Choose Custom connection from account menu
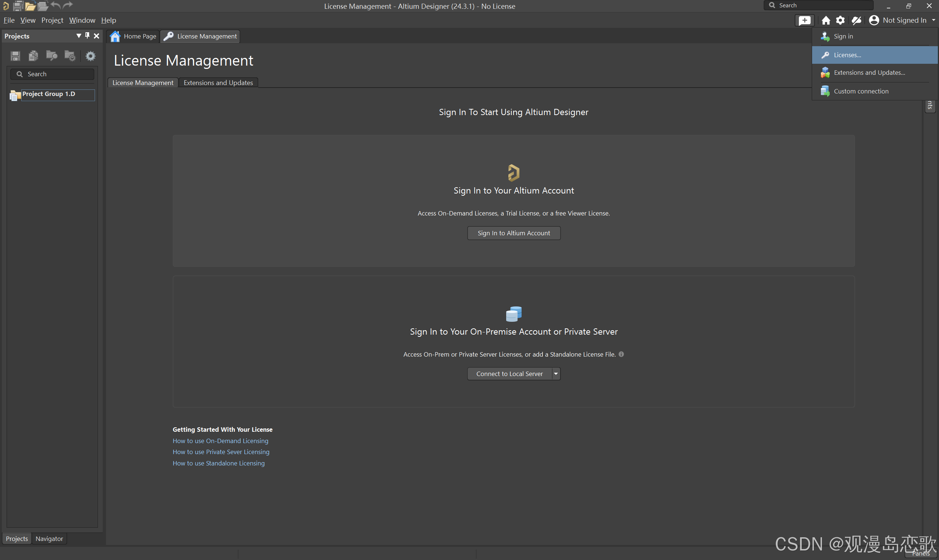This screenshot has width=939, height=560. point(861,91)
